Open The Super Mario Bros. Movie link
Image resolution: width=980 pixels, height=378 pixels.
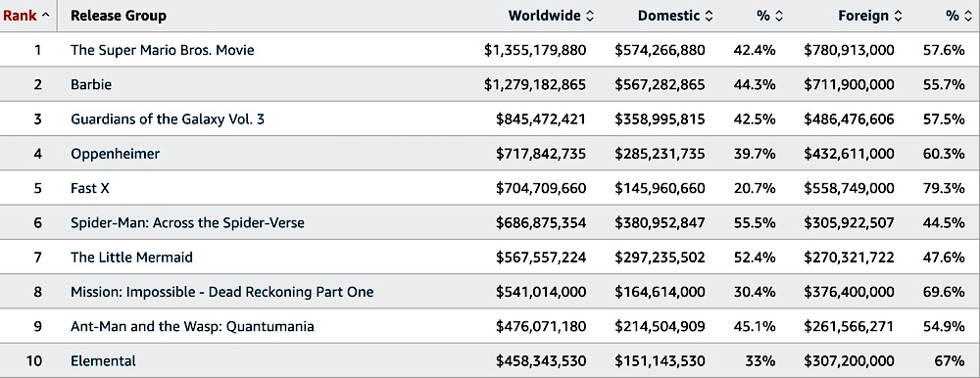click(163, 50)
